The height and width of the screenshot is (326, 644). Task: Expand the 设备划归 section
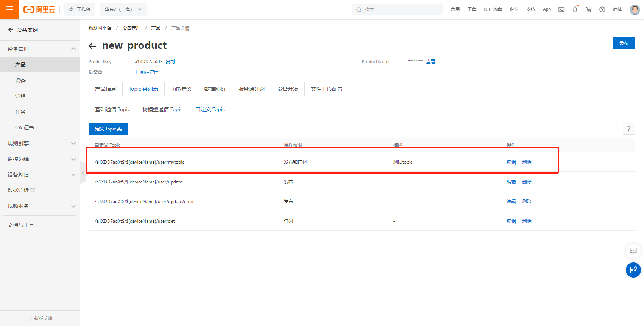click(x=40, y=175)
